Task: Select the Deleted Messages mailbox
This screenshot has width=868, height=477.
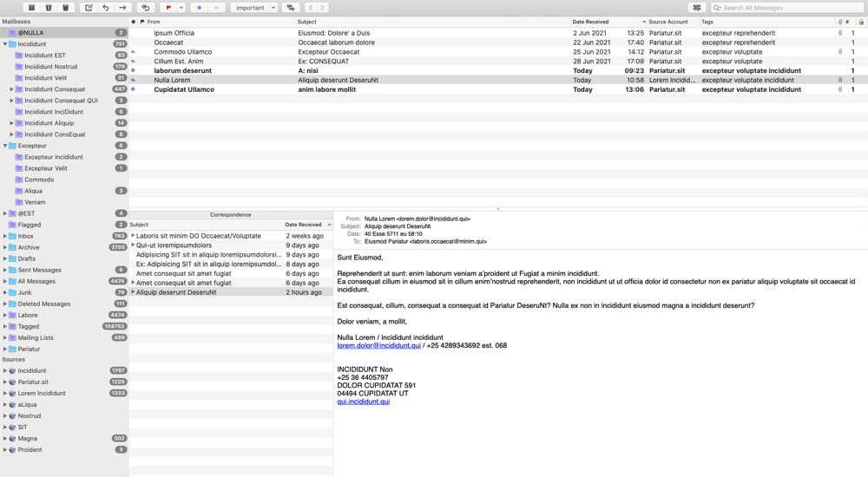Action: click(x=64, y=304)
